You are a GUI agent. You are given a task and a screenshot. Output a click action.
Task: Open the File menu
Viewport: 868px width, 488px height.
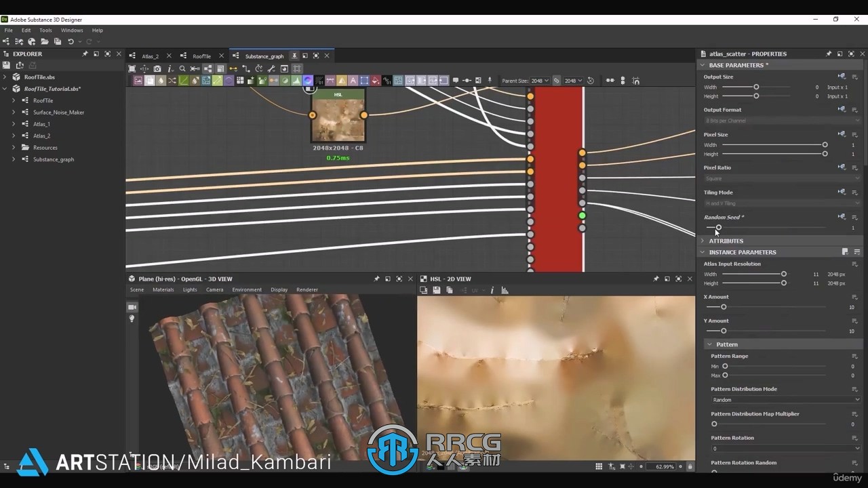[8, 30]
